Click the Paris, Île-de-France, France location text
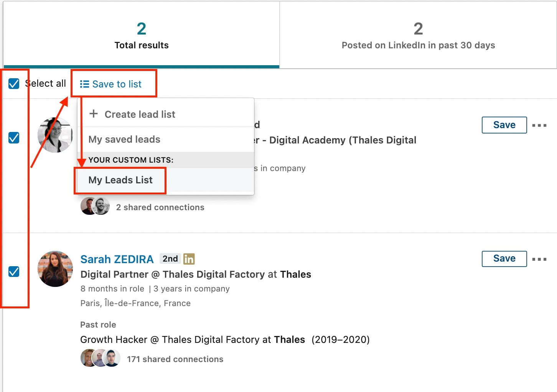The width and height of the screenshot is (557, 392). 135,303
